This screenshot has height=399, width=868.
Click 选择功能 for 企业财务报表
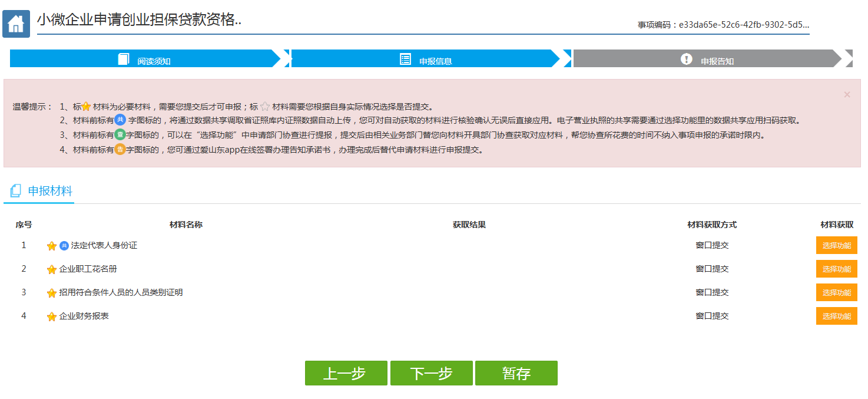pyautogui.click(x=836, y=316)
